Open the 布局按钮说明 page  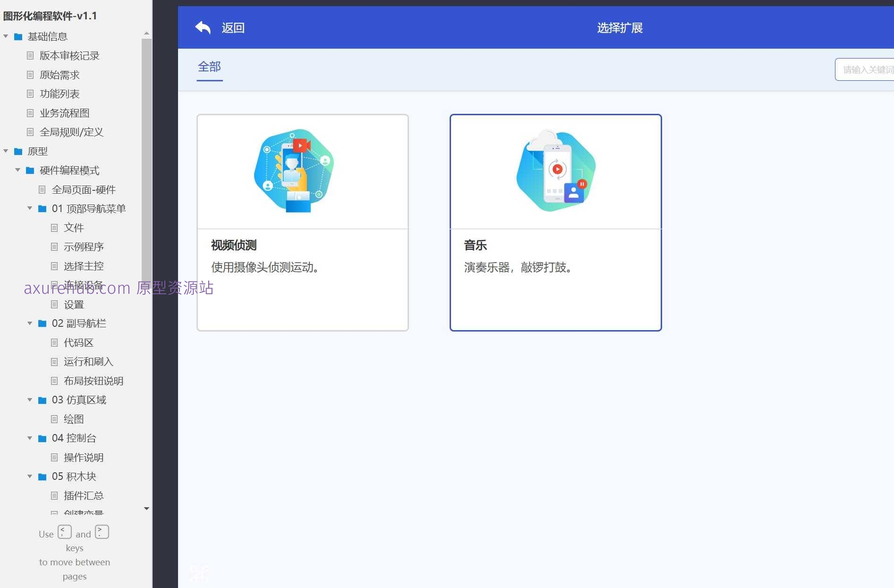coord(94,381)
